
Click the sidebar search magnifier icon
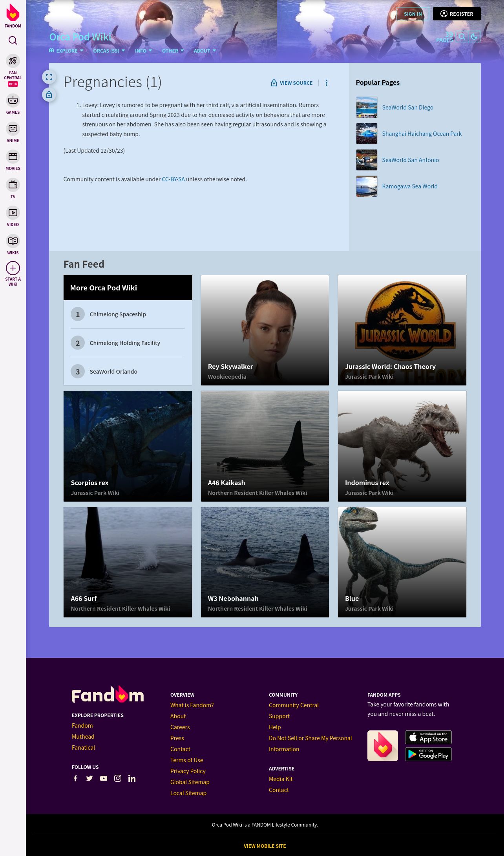[13, 40]
